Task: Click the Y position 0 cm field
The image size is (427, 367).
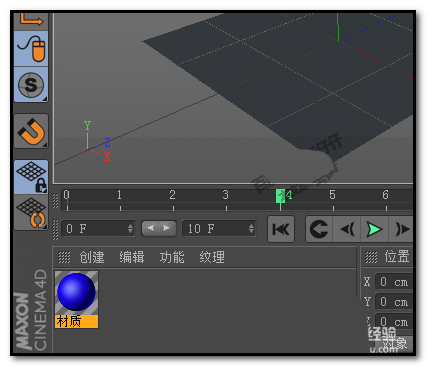Action: (x=394, y=302)
